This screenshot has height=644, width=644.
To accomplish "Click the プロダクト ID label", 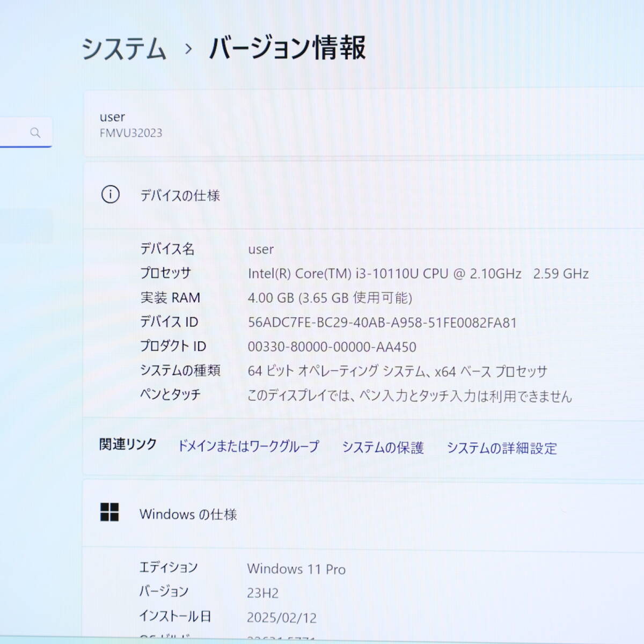I will [173, 346].
